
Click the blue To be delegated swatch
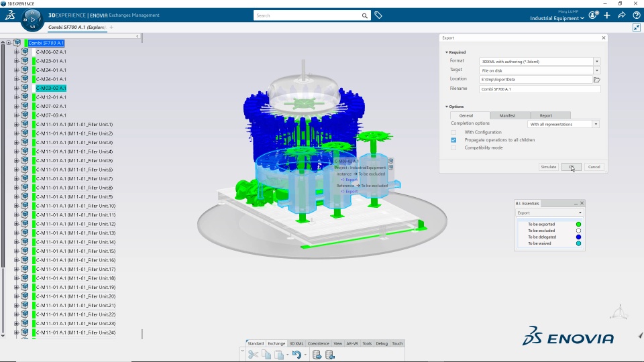click(578, 237)
